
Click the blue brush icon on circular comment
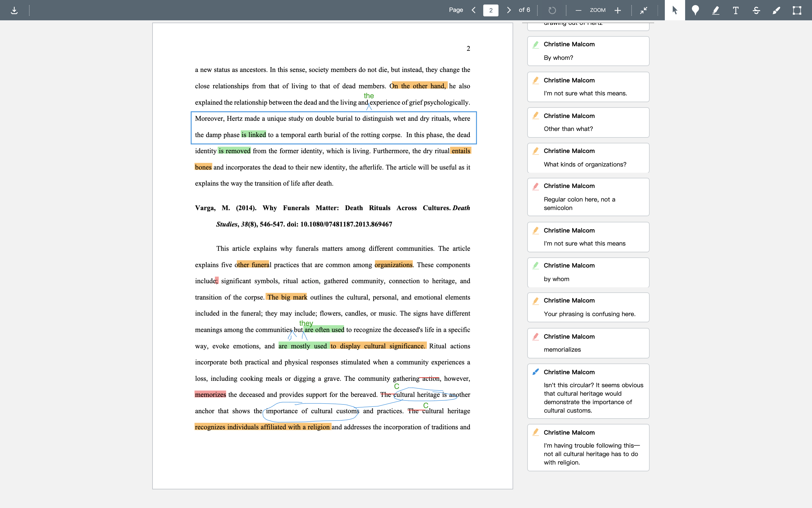[535, 372]
